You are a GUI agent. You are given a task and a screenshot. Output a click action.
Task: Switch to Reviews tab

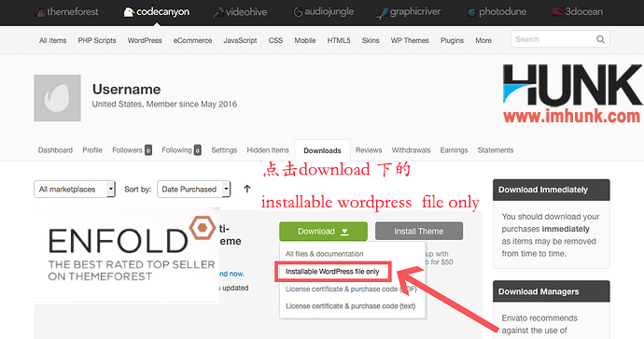369,150
